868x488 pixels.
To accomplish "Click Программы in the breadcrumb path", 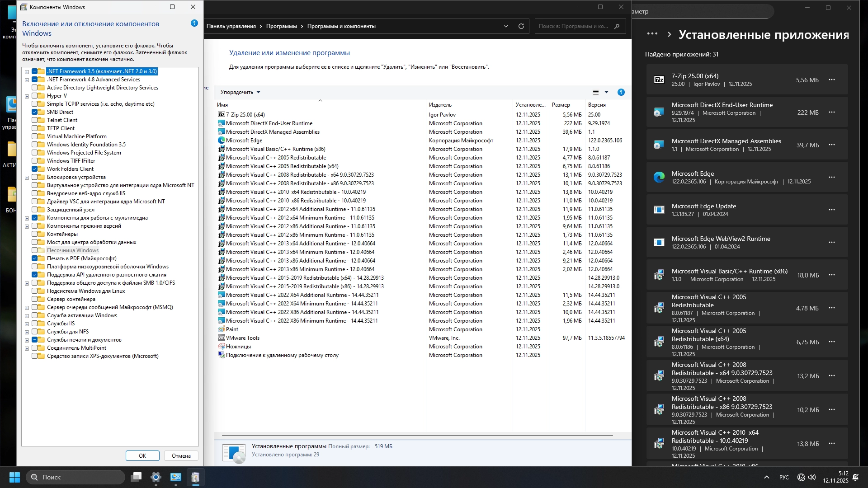I will click(x=281, y=26).
